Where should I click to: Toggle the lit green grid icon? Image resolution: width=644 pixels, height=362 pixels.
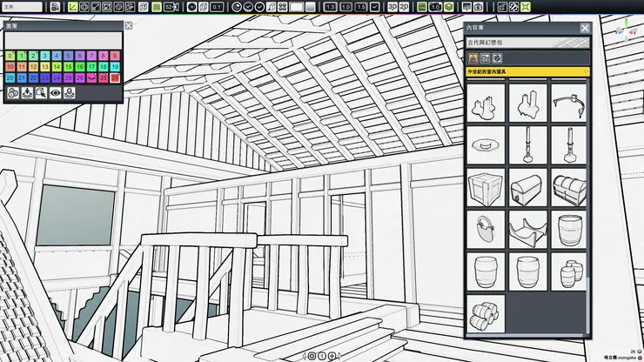(157, 7)
